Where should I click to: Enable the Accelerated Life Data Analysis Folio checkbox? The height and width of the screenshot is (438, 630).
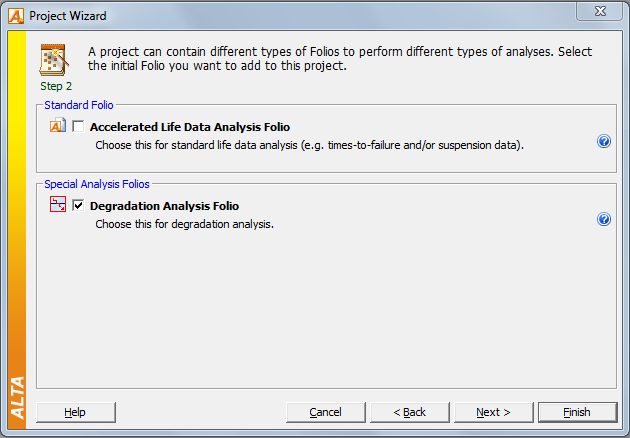click(x=78, y=126)
